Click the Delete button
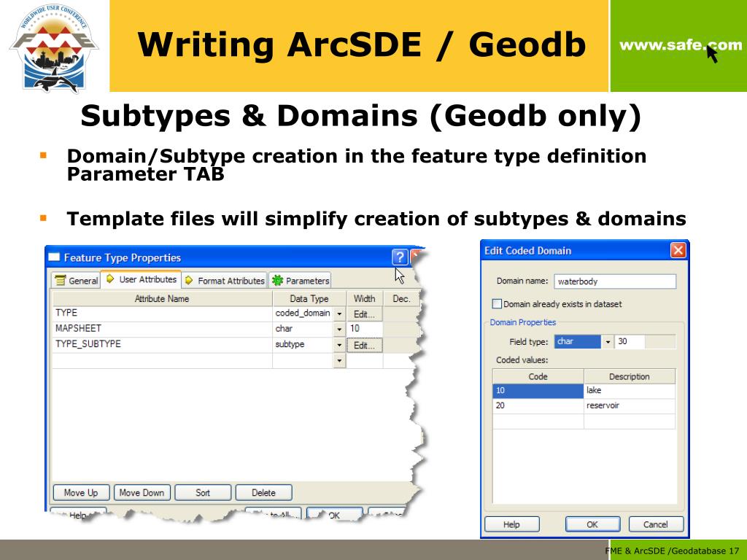 point(263,492)
